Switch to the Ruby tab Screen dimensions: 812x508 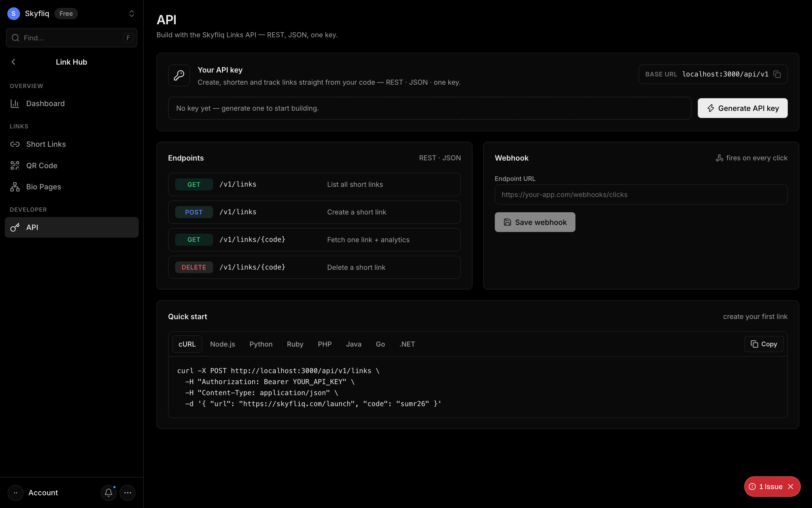295,344
